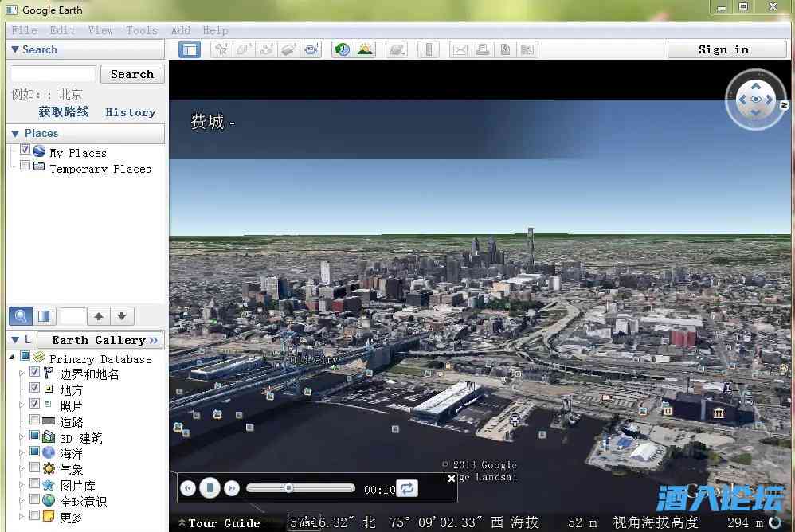Image resolution: width=795 pixels, height=532 pixels.
Task: Select the Add Polygon tool
Action: [244, 49]
